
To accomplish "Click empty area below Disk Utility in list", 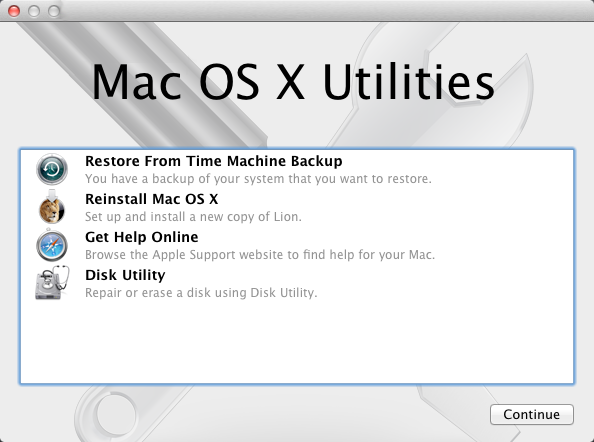I will [297, 342].
